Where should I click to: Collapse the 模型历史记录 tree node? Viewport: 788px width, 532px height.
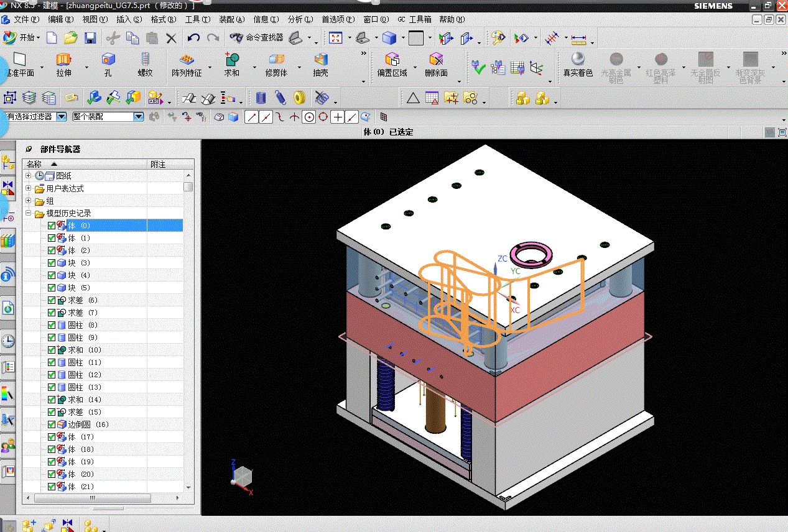29,213
